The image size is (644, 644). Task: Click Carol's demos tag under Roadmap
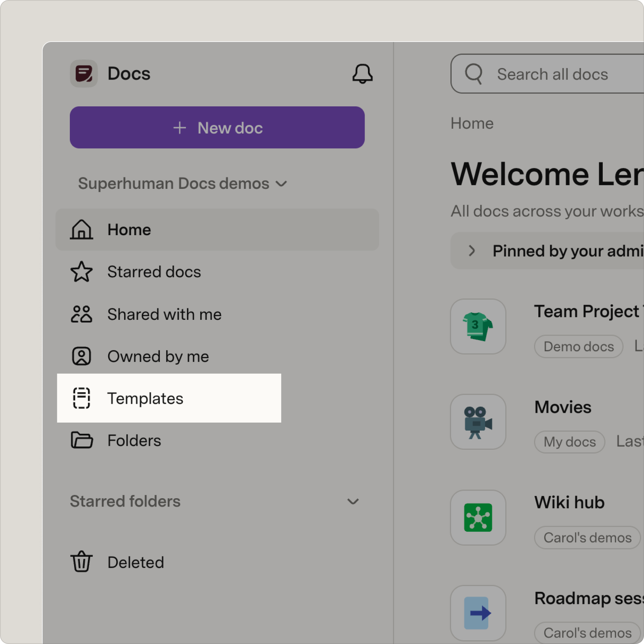(587, 633)
